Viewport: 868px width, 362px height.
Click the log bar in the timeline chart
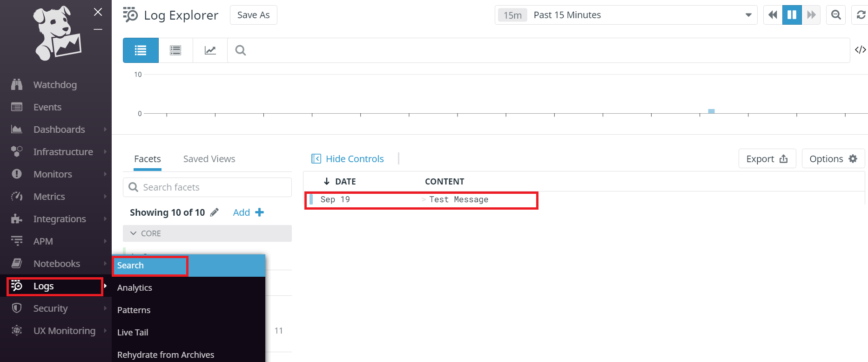[x=711, y=111]
